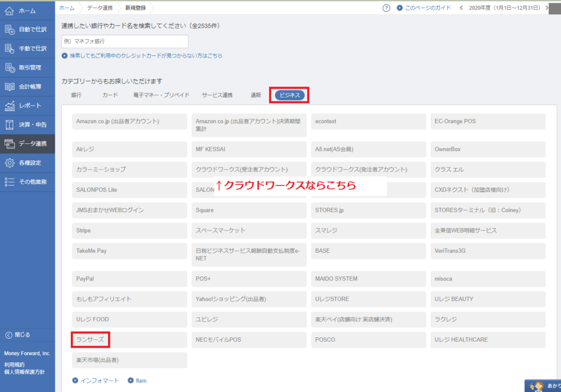Select the カード category tab
This screenshot has height=392, width=561.
[110, 95]
